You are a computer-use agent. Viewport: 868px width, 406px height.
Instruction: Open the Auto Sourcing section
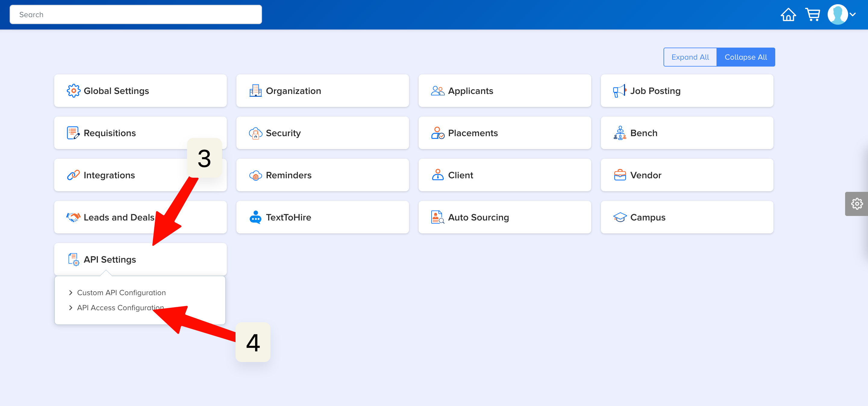point(478,217)
